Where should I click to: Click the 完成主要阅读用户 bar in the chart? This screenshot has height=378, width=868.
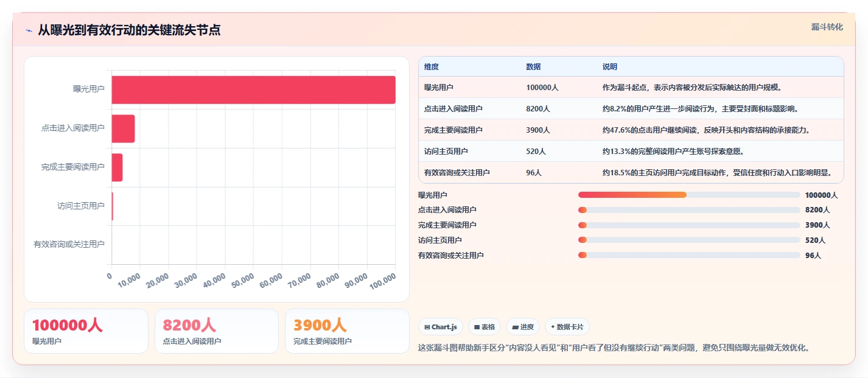point(117,167)
